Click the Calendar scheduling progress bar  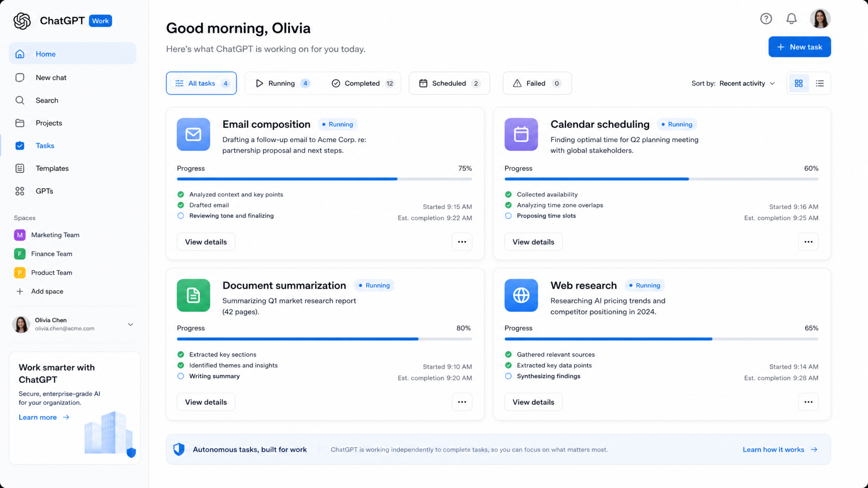pyautogui.click(x=661, y=179)
